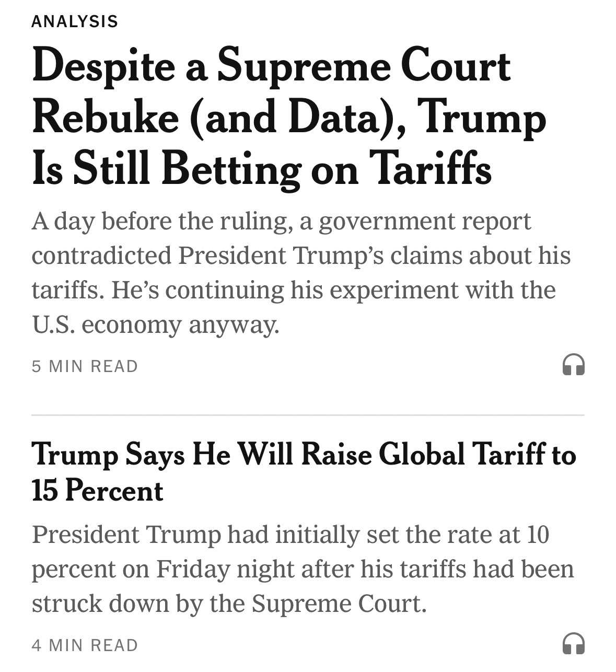Image resolution: width=616 pixels, height=672 pixels.
Task: Click the ANALYSIS section label
Action: (75, 21)
